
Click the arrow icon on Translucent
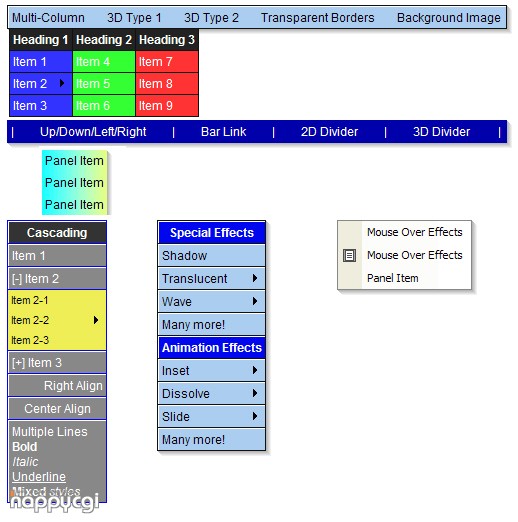255,278
